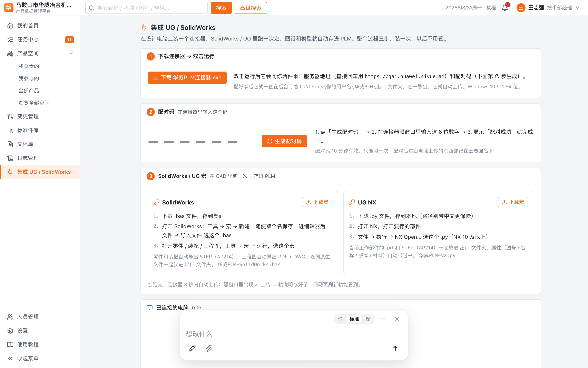Click the search magnifier icon
Screen dimensions: 588x368
pyautogui.click(x=92, y=8)
